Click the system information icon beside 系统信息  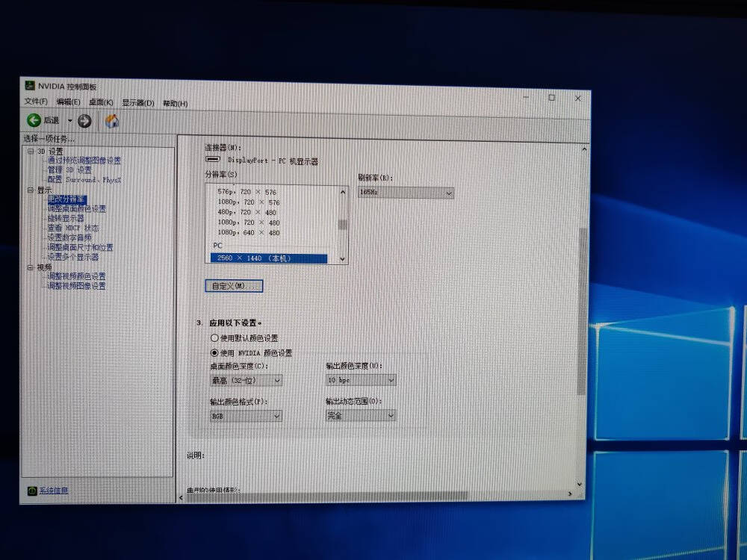pos(32,491)
